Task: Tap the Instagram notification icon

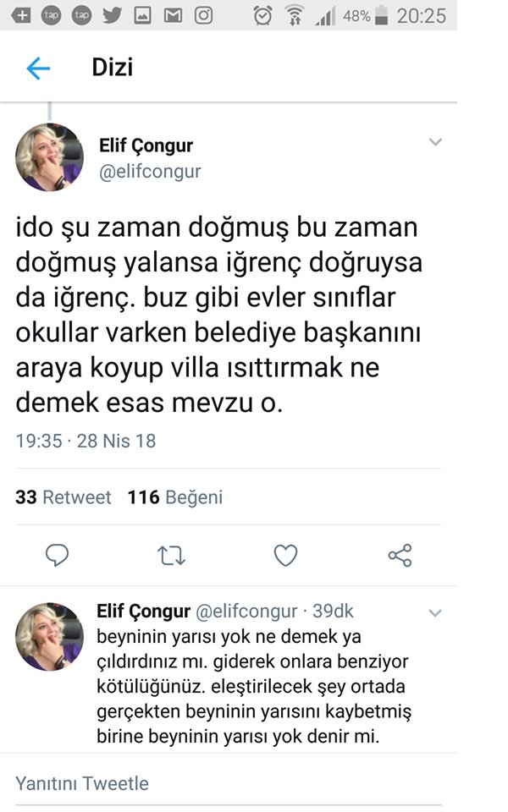Action: tap(203, 15)
